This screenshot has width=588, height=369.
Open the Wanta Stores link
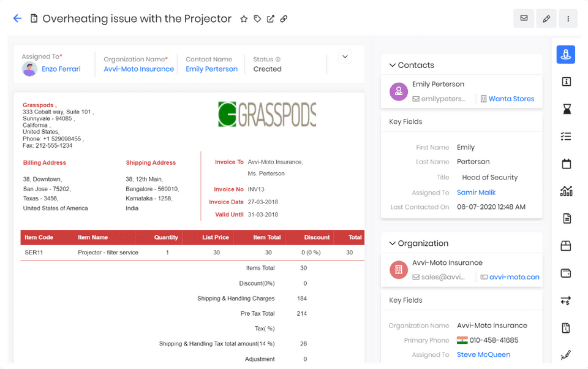(511, 99)
